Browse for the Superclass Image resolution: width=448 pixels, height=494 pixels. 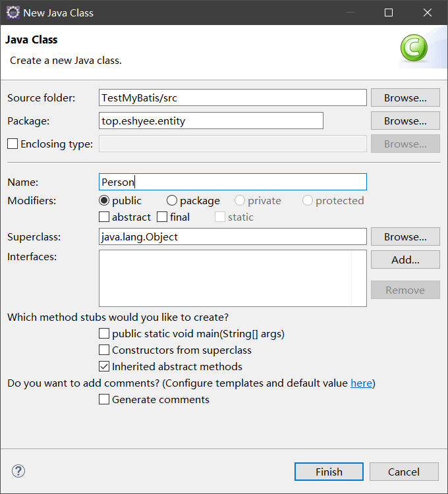pos(405,236)
